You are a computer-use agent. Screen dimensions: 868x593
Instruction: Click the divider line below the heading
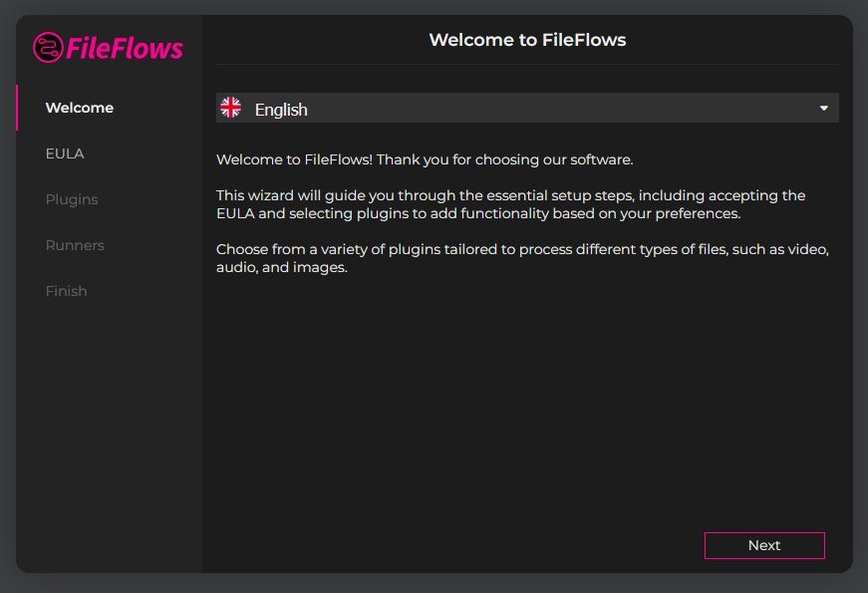[527, 65]
